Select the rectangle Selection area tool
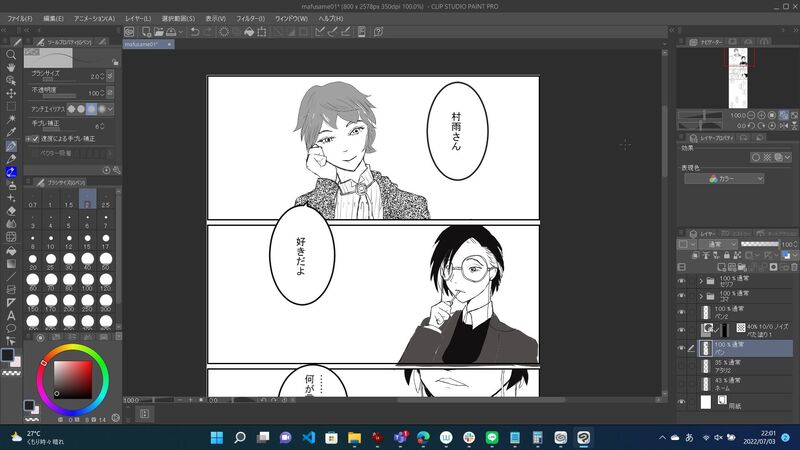The image size is (800, 450). click(x=11, y=106)
